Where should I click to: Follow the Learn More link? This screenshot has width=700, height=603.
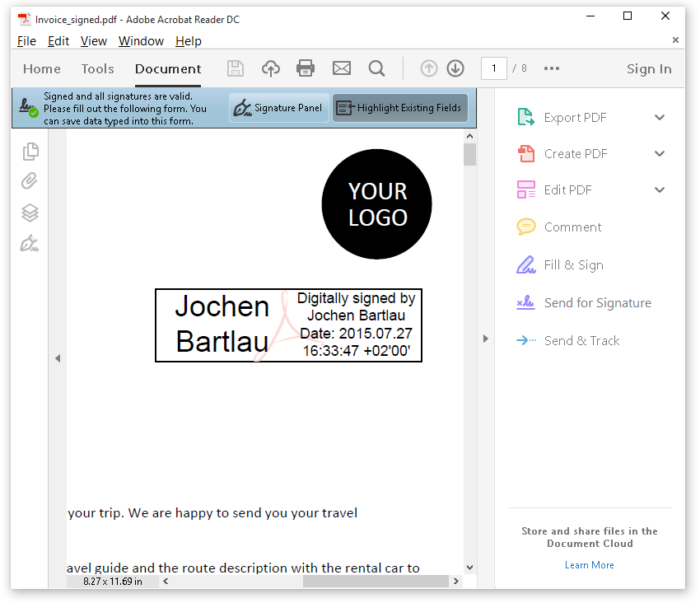point(590,565)
